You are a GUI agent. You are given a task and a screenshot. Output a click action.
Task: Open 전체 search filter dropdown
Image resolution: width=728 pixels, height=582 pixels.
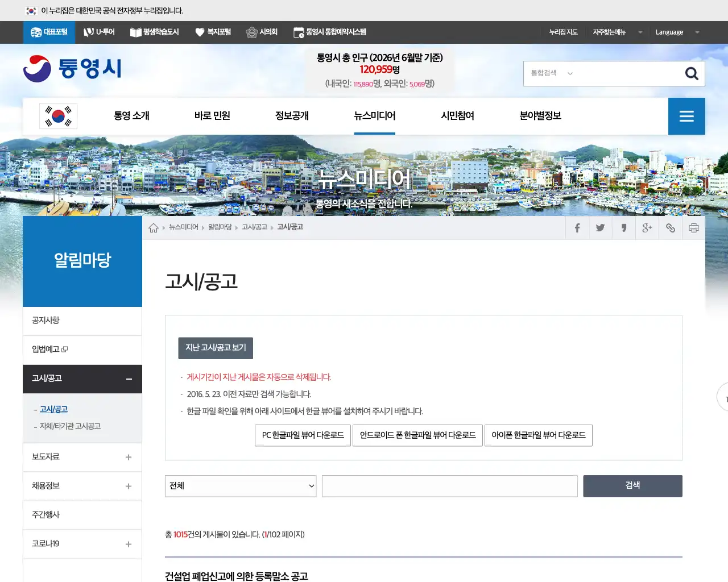(241, 486)
